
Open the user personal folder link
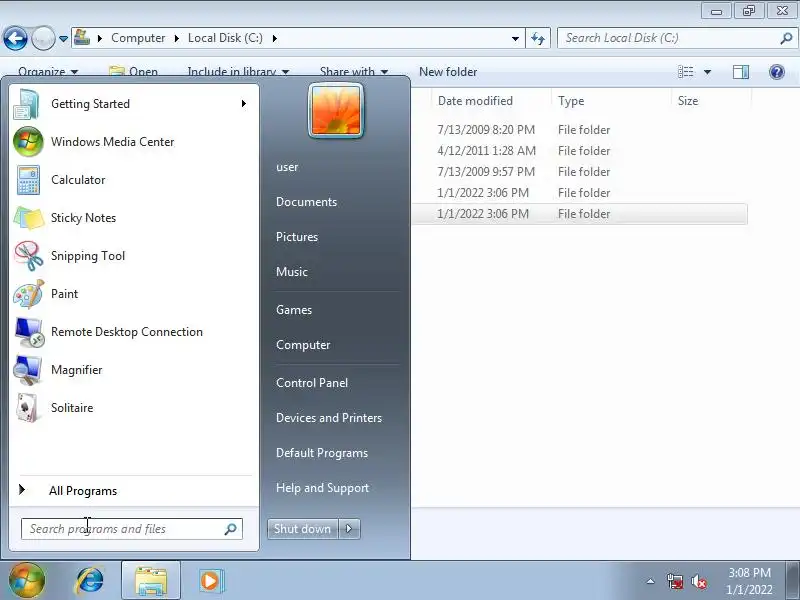click(287, 167)
